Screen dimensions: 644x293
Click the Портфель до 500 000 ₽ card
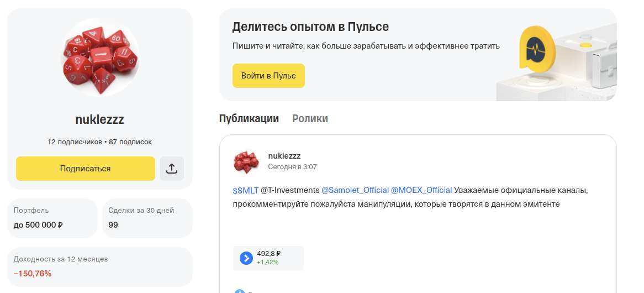(x=52, y=218)
